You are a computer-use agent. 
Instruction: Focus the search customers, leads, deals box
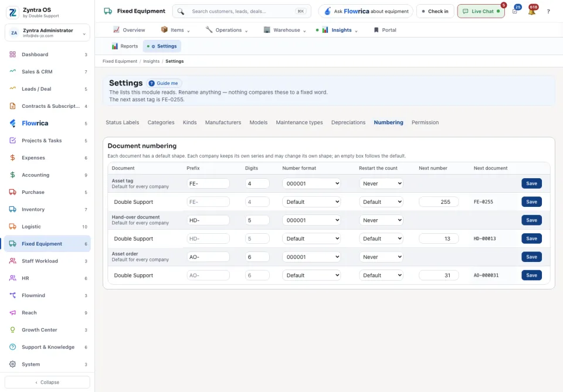(x=242, y=12)
